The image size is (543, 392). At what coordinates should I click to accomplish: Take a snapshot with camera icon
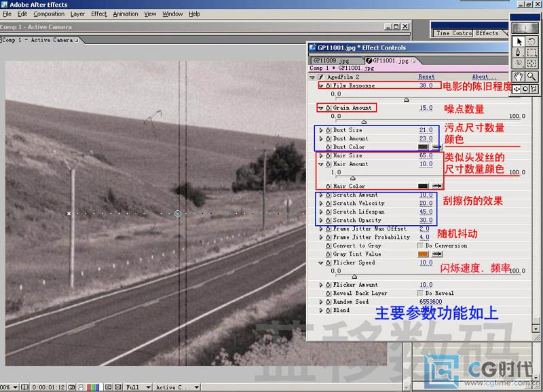click(72, 387)
